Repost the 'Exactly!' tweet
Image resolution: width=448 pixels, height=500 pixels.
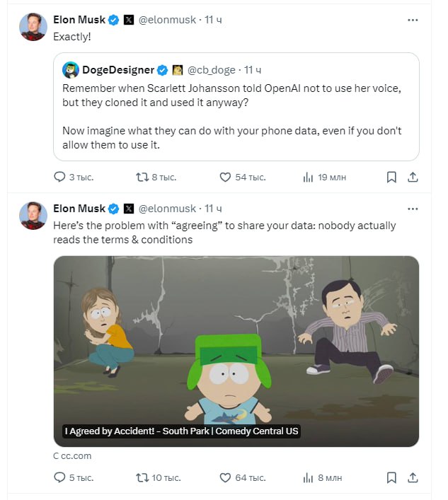coord(142,177)
